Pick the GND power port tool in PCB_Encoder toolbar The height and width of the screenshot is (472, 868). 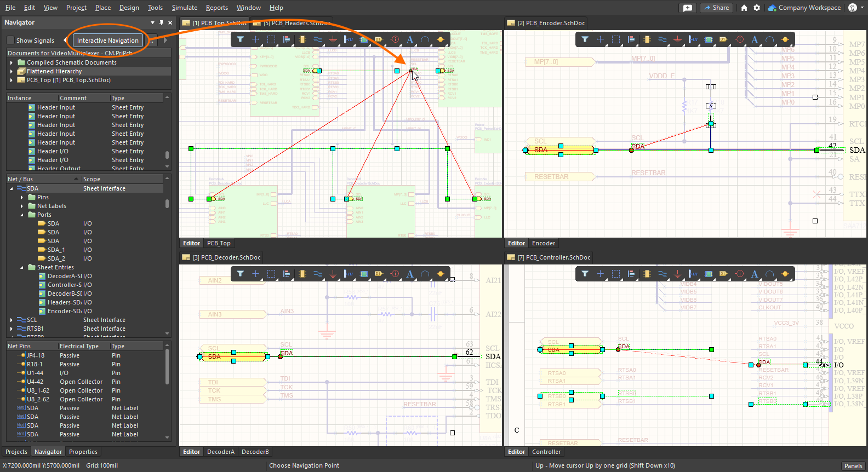(677, 39)
